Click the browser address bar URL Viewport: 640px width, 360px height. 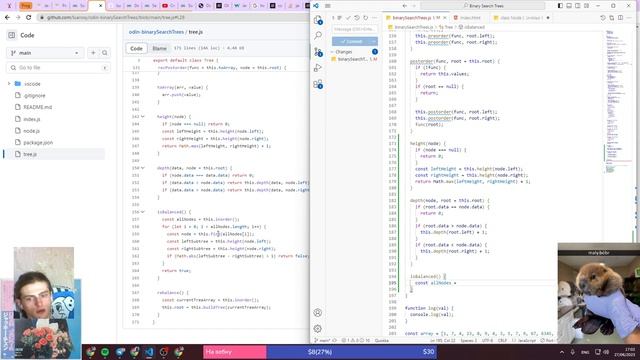(x=116, y=18)
